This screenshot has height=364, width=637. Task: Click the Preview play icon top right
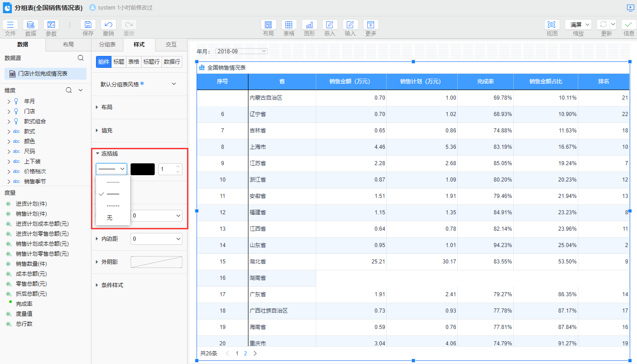pos(630,8)
